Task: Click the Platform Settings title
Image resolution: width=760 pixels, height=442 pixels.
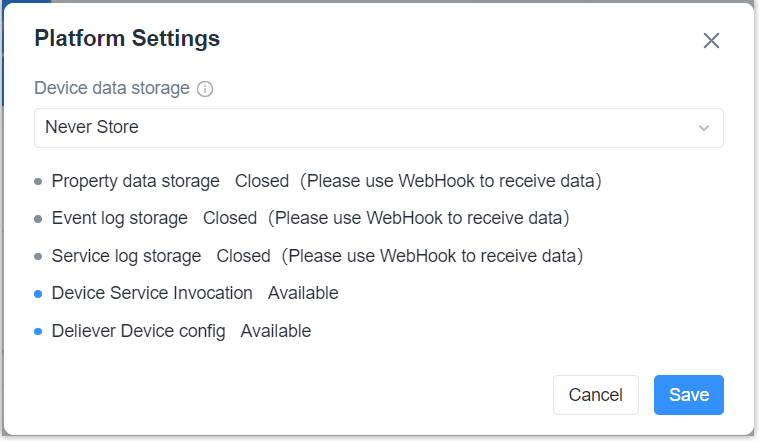Action: [x=127, y=39]
